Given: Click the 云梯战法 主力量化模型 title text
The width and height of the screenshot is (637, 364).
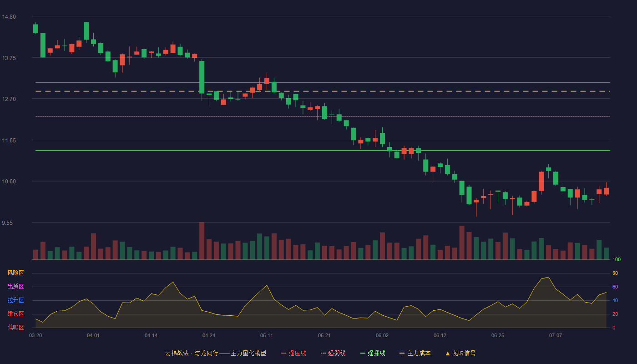Looking at the screenshot, I should 216,353.
